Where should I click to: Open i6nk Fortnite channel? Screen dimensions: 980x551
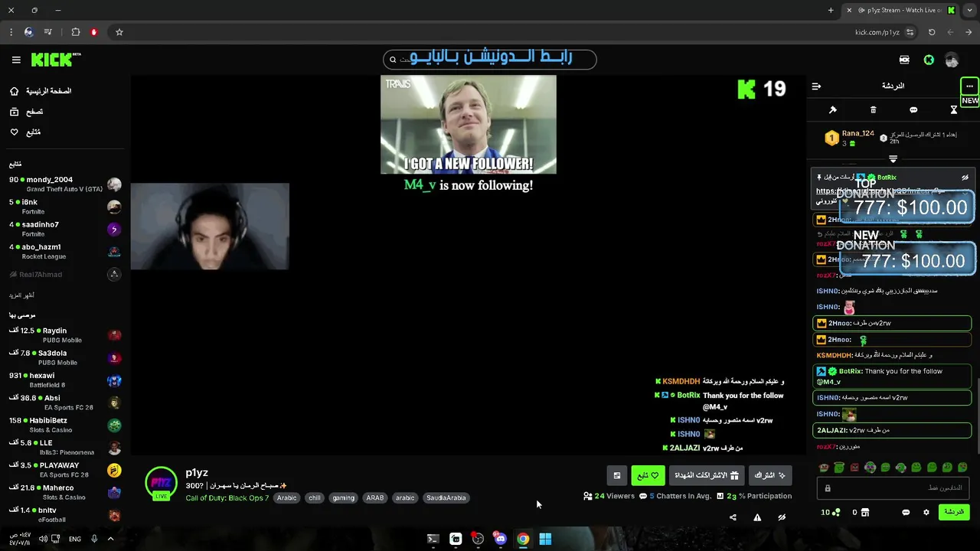point(65,207)
